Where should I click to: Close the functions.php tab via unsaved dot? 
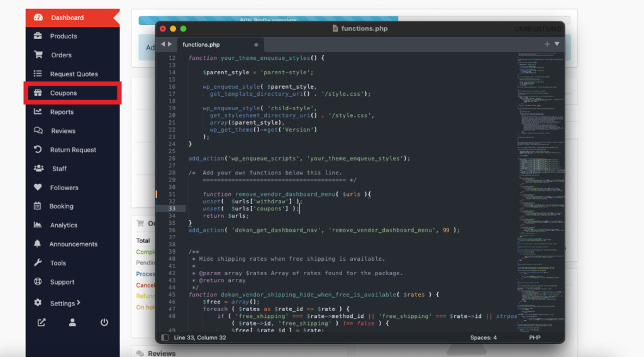[256, 45]
